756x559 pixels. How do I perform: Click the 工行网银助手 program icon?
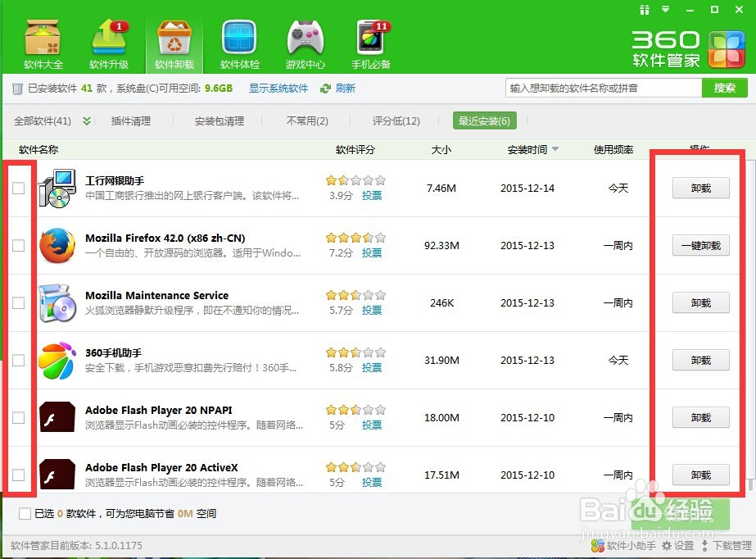coord(57,188)
